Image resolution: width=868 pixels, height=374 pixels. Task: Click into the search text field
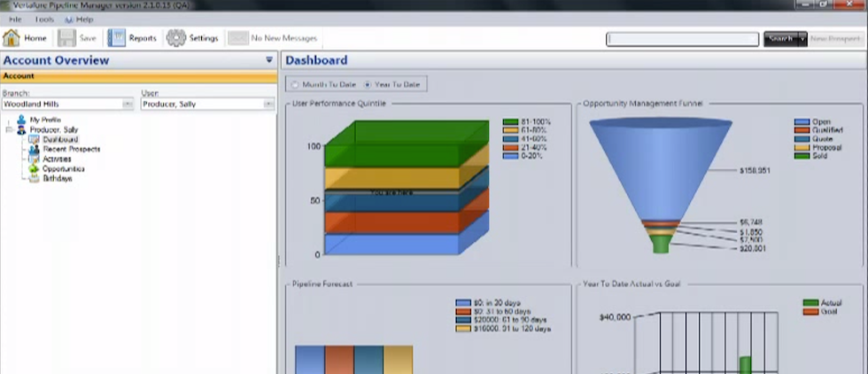point(683,39)
